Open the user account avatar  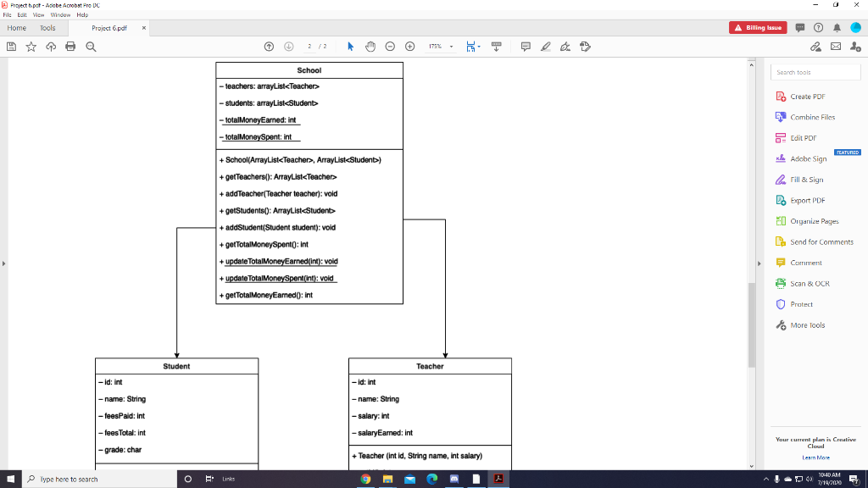(x=856, y=28)
